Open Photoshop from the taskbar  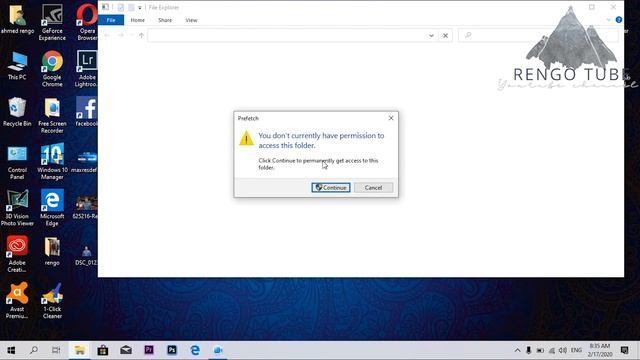[172, 350]
